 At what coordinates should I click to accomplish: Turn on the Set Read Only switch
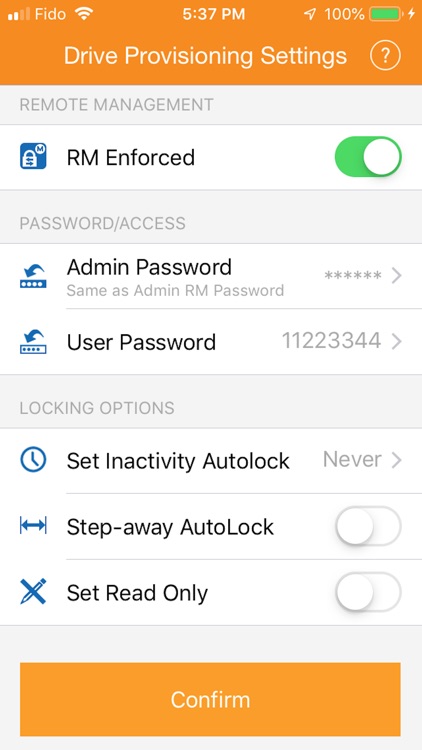(x=368, y=592)
